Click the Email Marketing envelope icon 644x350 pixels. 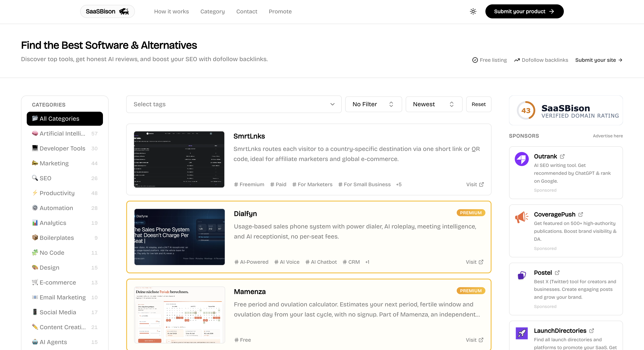[35, 297]
